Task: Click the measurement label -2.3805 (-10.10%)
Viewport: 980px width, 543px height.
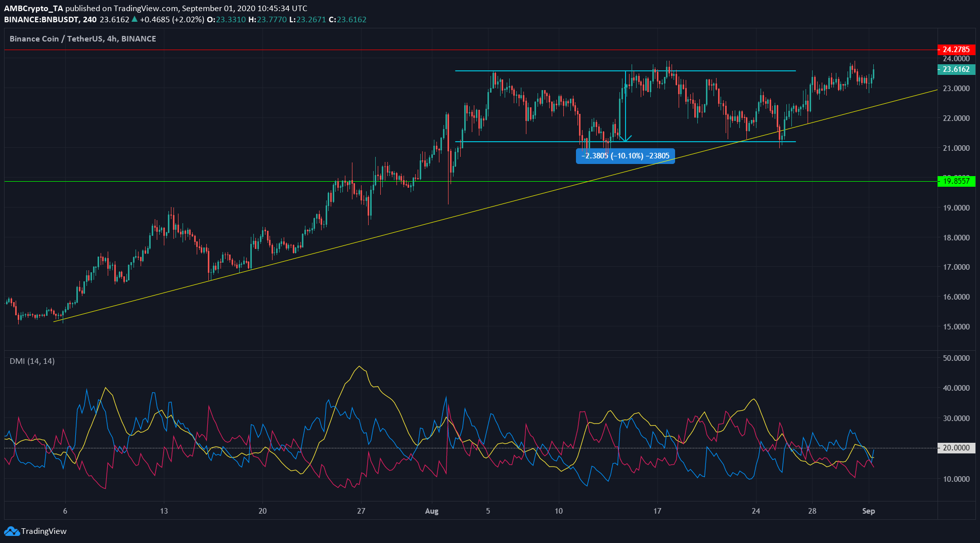Action: (x=626, y=156)
